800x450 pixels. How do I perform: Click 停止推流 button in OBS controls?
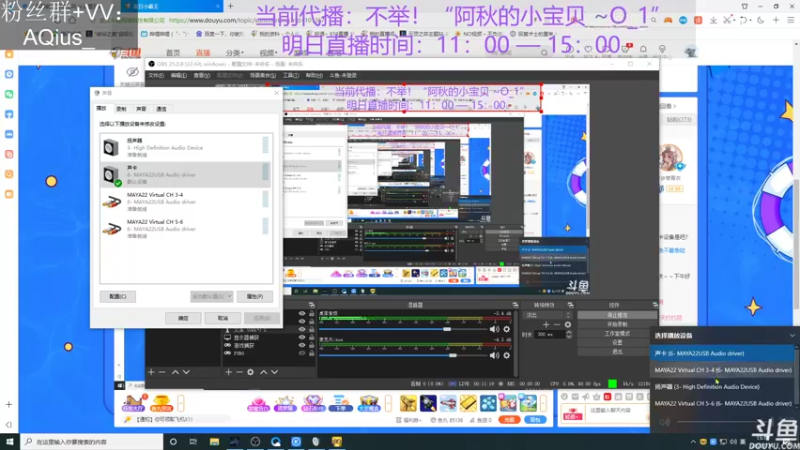click(x=617, y=315)
